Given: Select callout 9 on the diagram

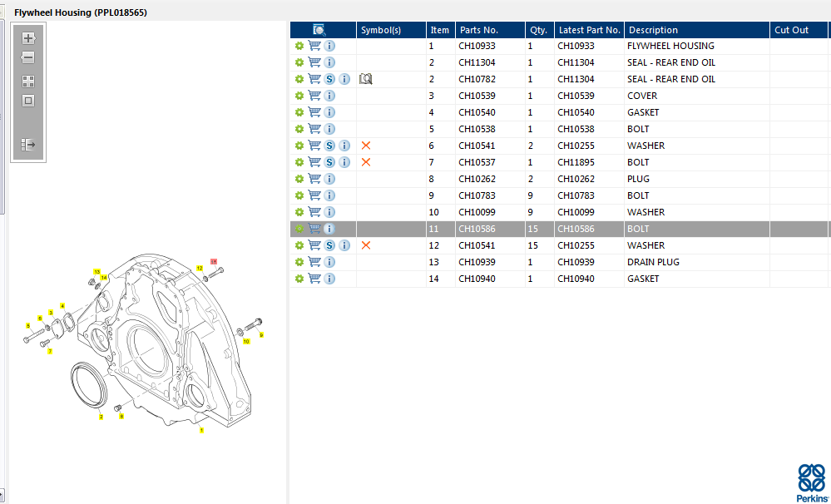Looking at the screenshot, I should (x=261, y=335).
